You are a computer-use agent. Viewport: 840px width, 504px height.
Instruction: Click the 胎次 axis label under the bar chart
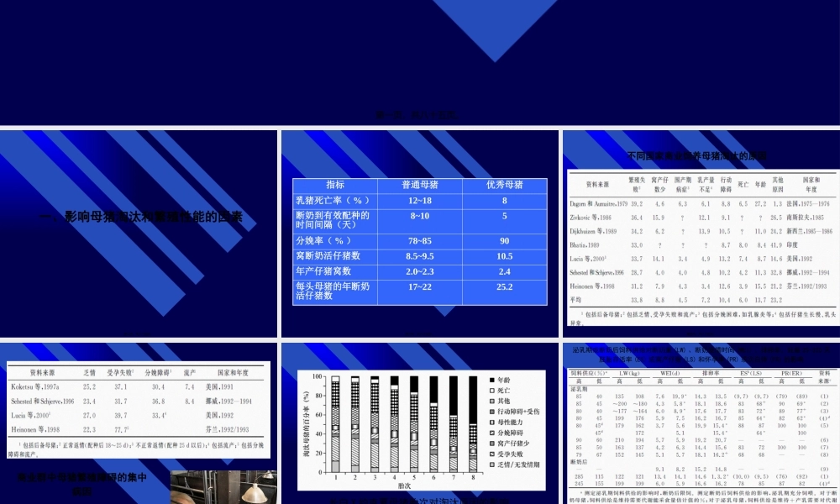pos(407,484)
